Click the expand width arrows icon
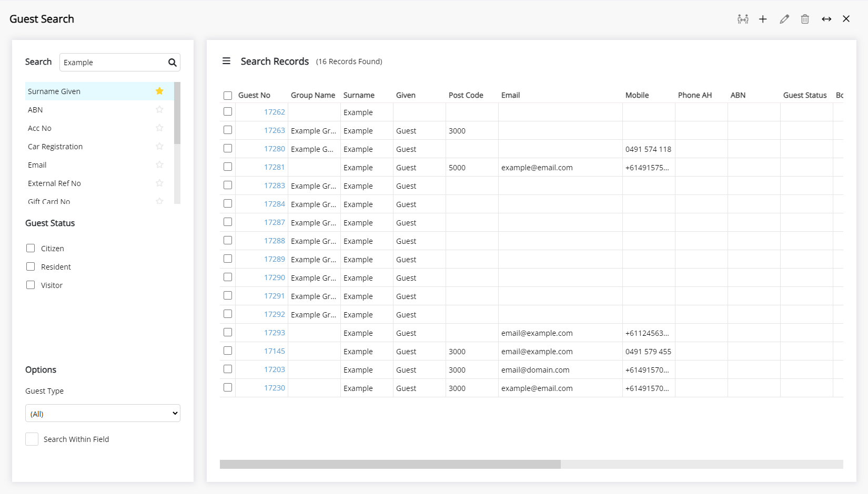 (826, 19)
